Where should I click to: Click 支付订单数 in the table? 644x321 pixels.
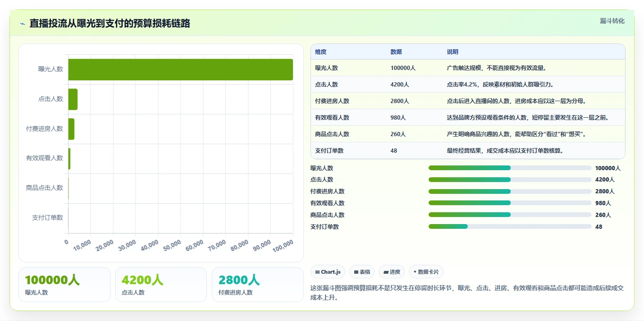click(329, 151)
